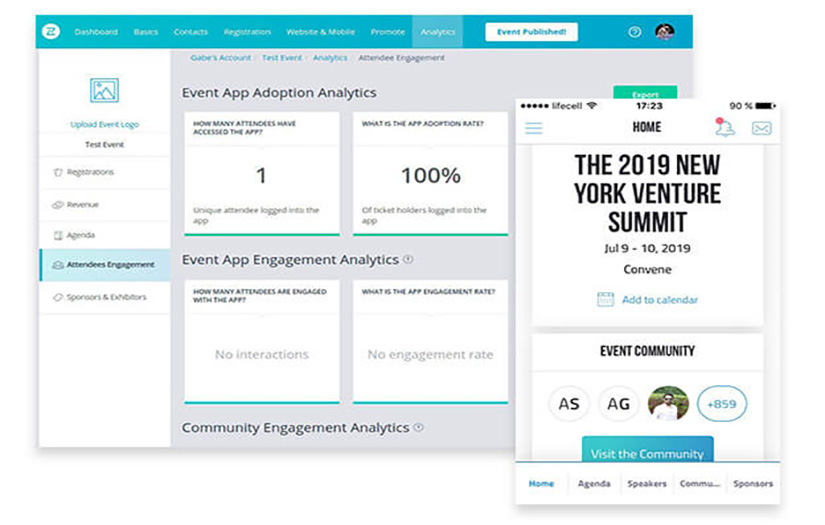The height and width of the screenshot is (525, 825).
Task: Open Gabe's Account breadcrumb link
Action: click(x=220, y=58)
